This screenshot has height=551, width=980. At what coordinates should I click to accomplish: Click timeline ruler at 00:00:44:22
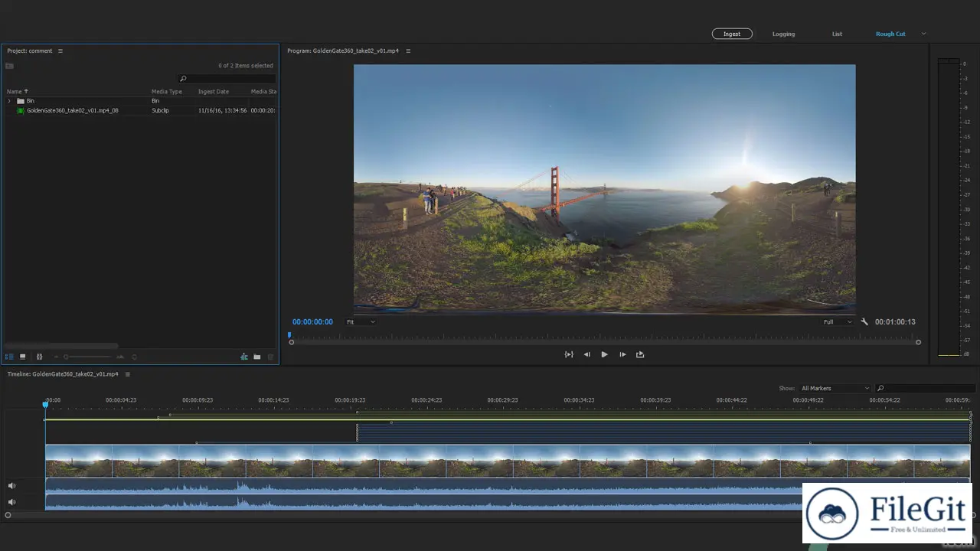pyautogui.click(x=731, y=400)
